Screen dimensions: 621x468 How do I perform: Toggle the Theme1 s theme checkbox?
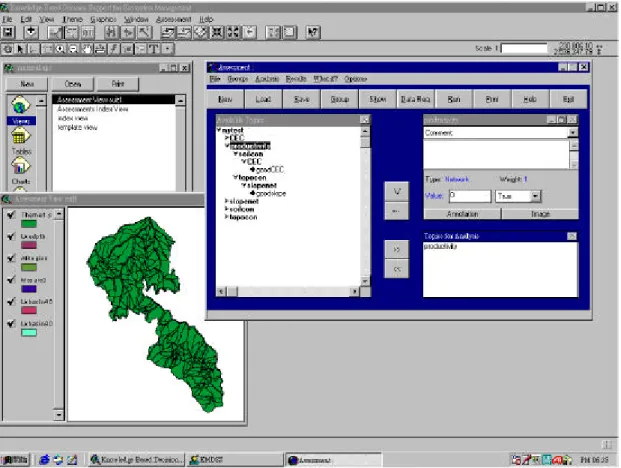pyautogui.click(x=11, y=214)
